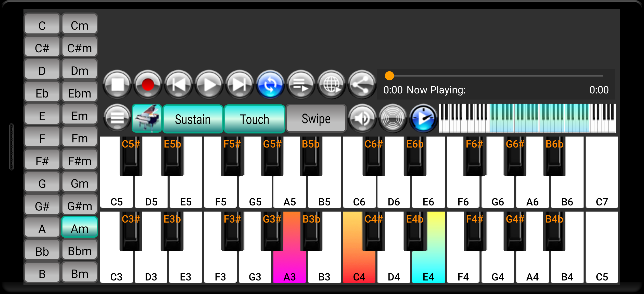The width and height of the screenshot is (644, 294).
Task: Play the C5# black key on the upper keyboard
Action: 131,156
